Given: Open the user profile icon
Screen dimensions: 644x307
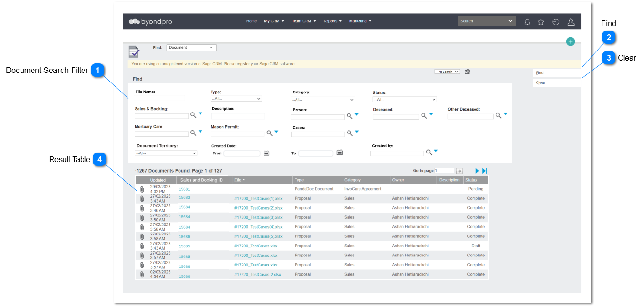Looking at the screenshot, I should coord(570,22).
